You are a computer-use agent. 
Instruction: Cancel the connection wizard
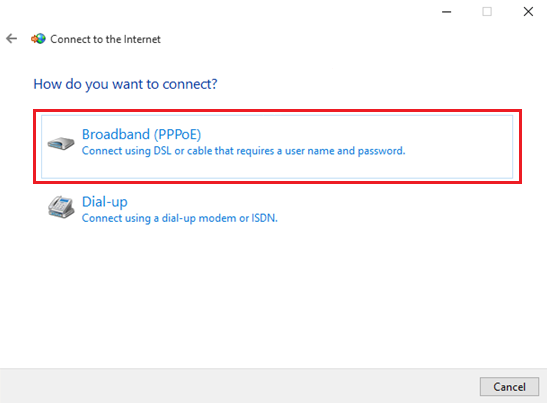click(x=509, y=387)
